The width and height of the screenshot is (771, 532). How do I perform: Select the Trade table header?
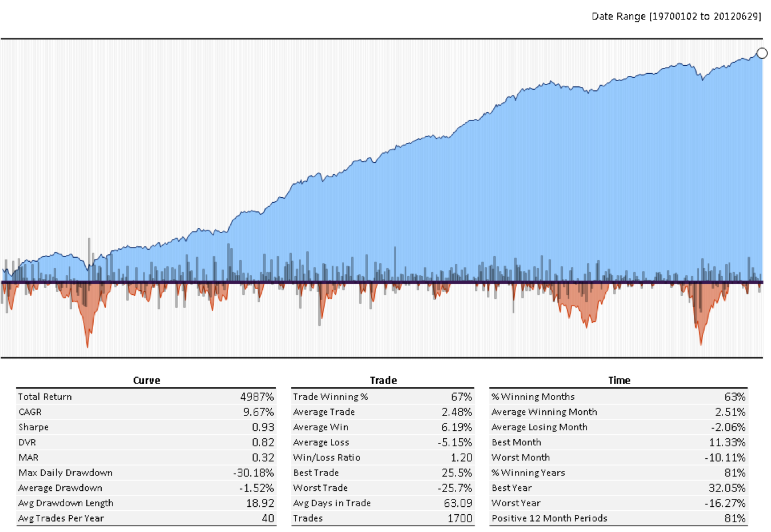coord(383,380)
